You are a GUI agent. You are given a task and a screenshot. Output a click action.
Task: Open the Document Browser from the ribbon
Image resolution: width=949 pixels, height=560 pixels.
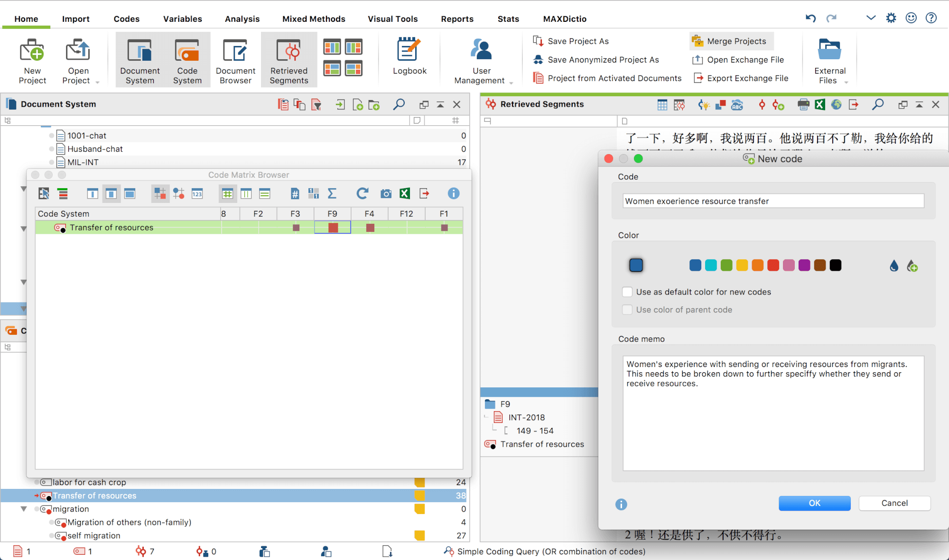[x=235, y=61]
